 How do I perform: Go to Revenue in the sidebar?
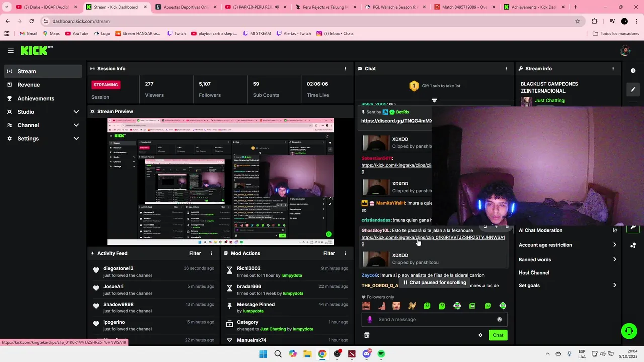[x=43, y=85]
